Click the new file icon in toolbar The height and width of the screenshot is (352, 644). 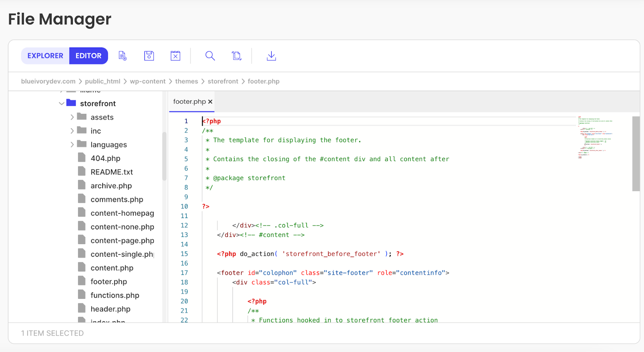[123, 56]
